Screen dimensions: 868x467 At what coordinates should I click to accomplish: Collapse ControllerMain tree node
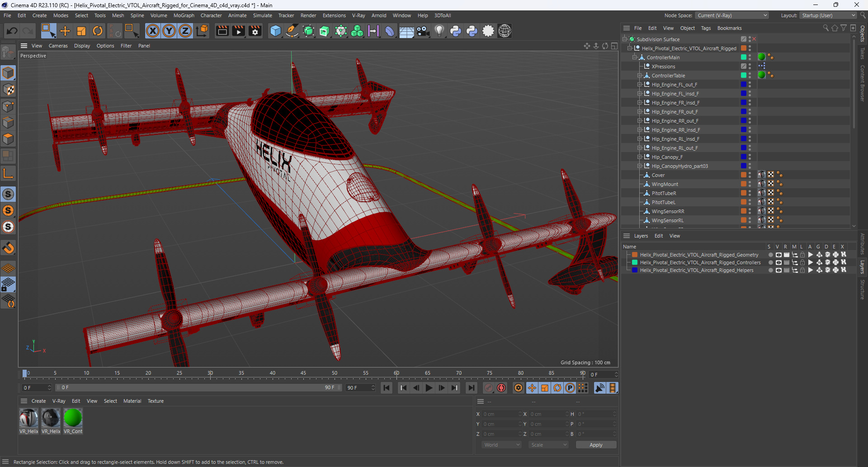coord(634,57)
